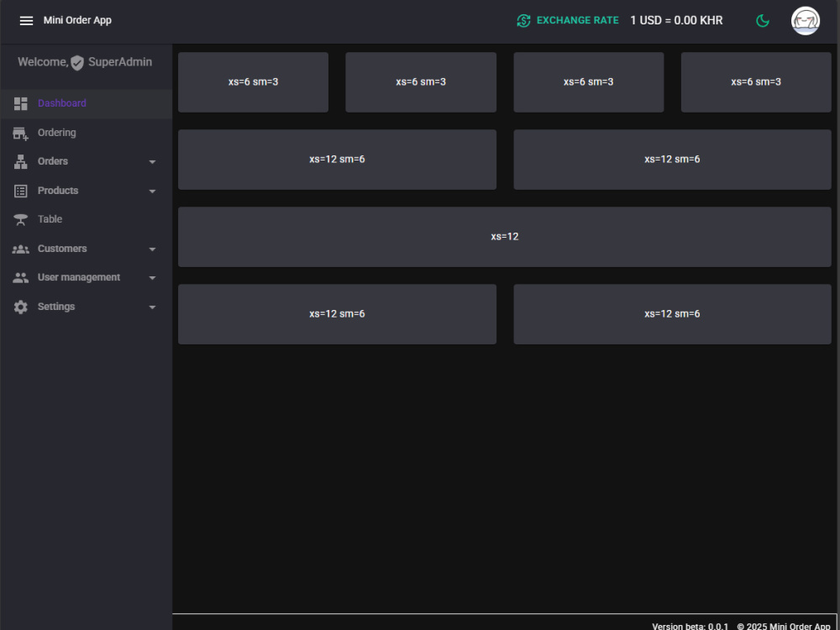840x630 pixels.
Task: Open the Table menu item
Action: (x=87, y=219)
